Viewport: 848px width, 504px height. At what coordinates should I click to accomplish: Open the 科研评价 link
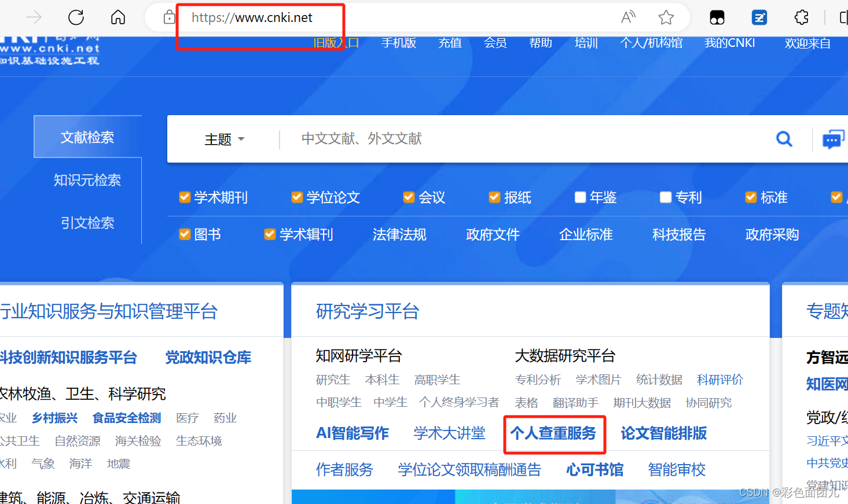720,380
